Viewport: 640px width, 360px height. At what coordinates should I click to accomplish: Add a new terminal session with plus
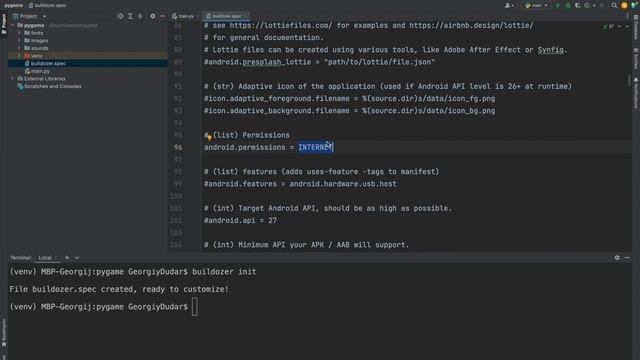(67, 258)
